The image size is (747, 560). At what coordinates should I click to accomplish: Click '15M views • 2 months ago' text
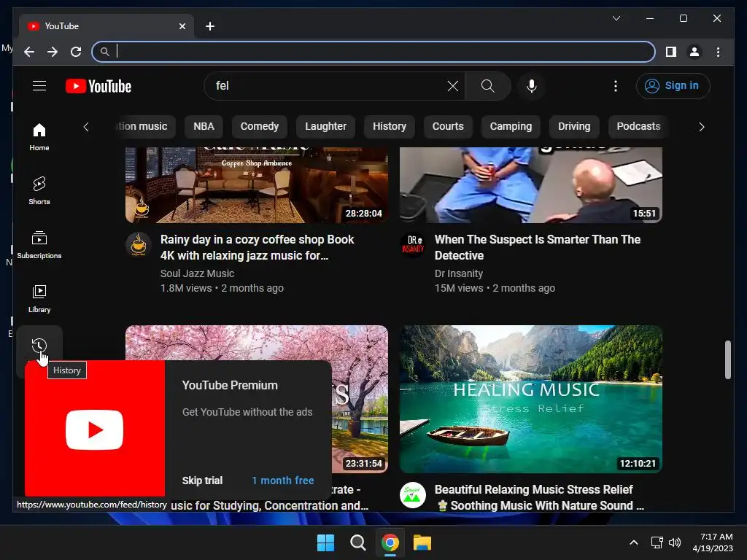point(495,288)
